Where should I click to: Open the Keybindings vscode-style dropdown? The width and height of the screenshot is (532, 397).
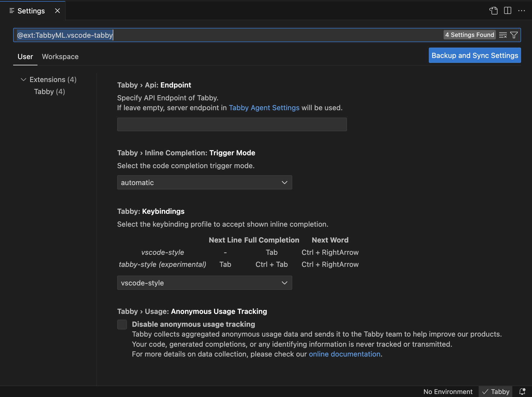pyautogui.click(x=204, y=283)
